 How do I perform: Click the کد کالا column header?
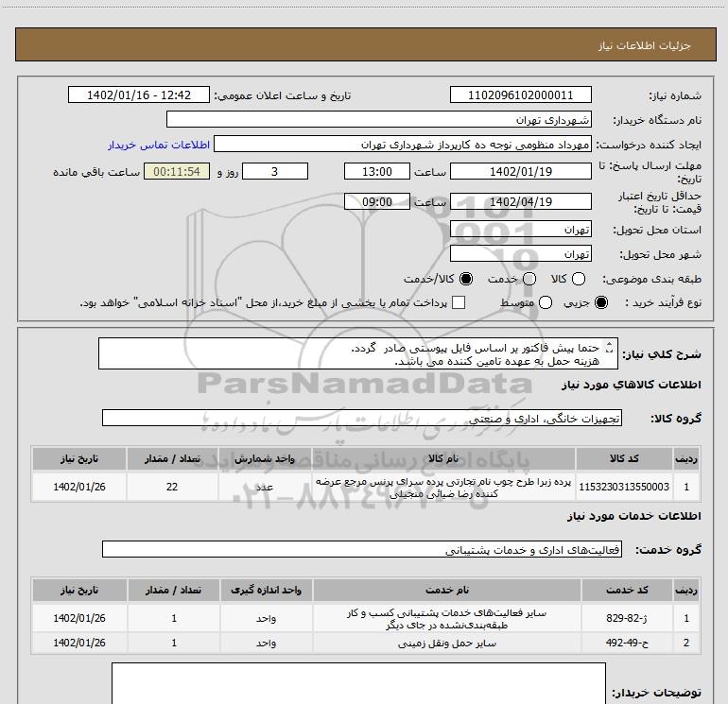(624, 458)
